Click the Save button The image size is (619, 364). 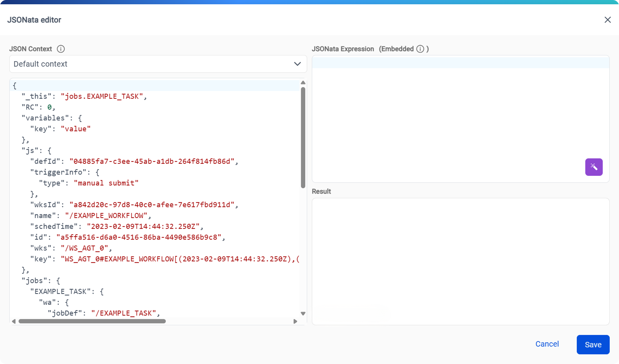593,345
